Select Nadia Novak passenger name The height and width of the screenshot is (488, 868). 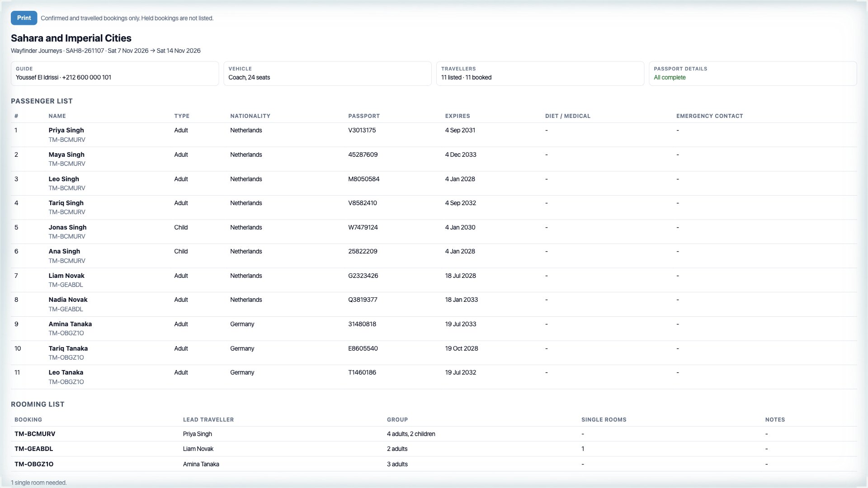click(68, 300)
